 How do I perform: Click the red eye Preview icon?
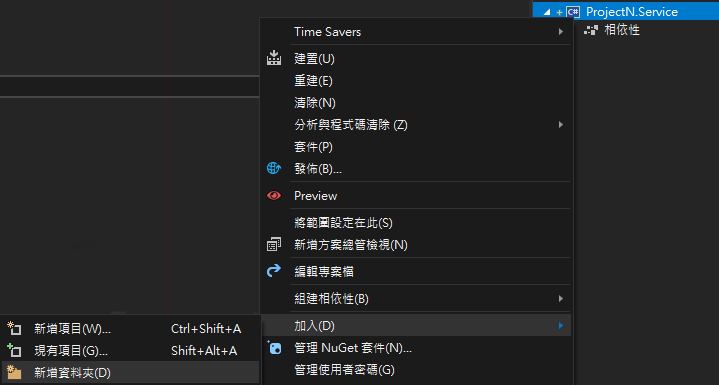pyautogui.click(x=274, y=196)
